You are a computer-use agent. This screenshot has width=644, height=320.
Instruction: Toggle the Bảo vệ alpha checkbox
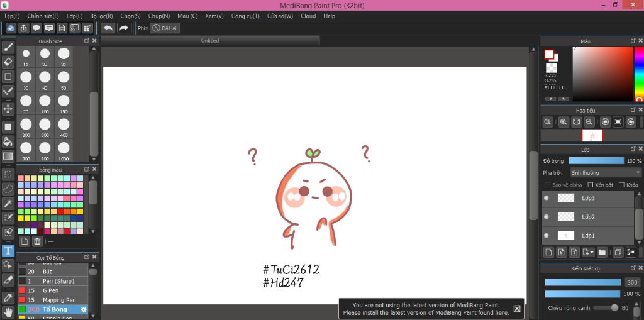[547, 185]
